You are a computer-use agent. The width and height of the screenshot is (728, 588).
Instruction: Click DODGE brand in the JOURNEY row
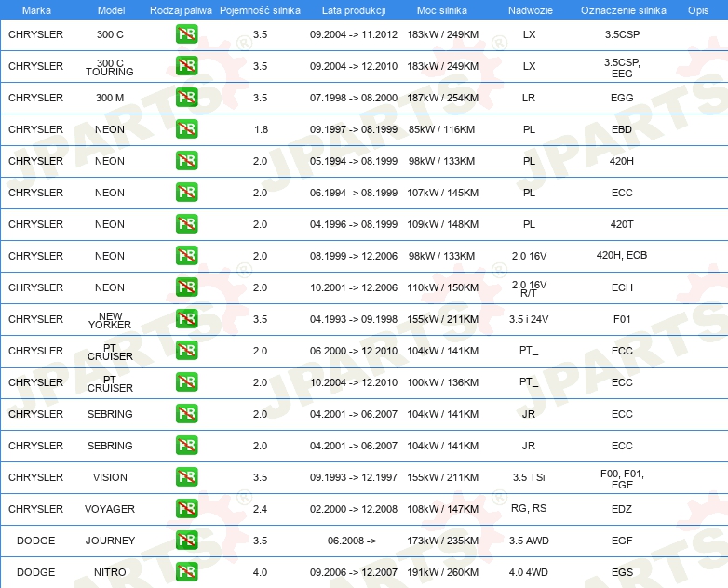35,541
